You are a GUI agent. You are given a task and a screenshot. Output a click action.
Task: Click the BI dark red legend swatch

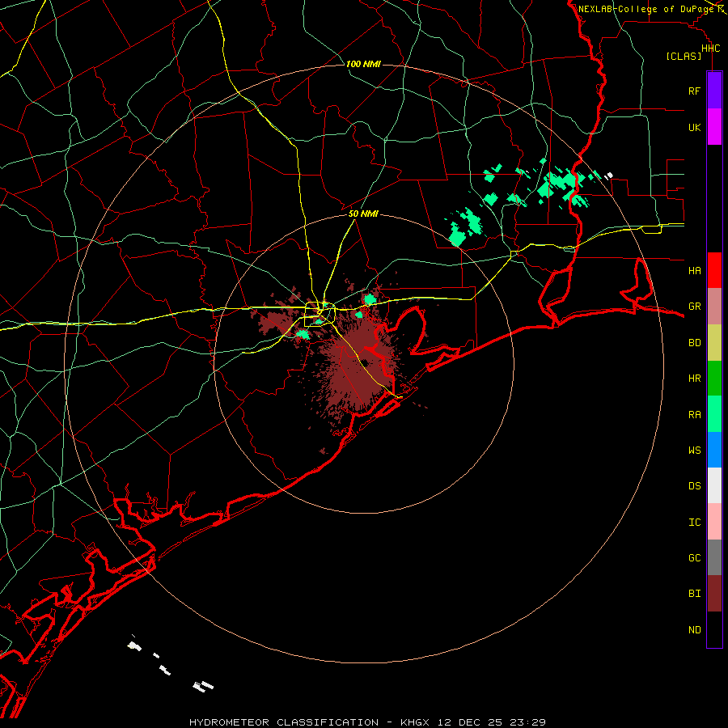[714, 594]
